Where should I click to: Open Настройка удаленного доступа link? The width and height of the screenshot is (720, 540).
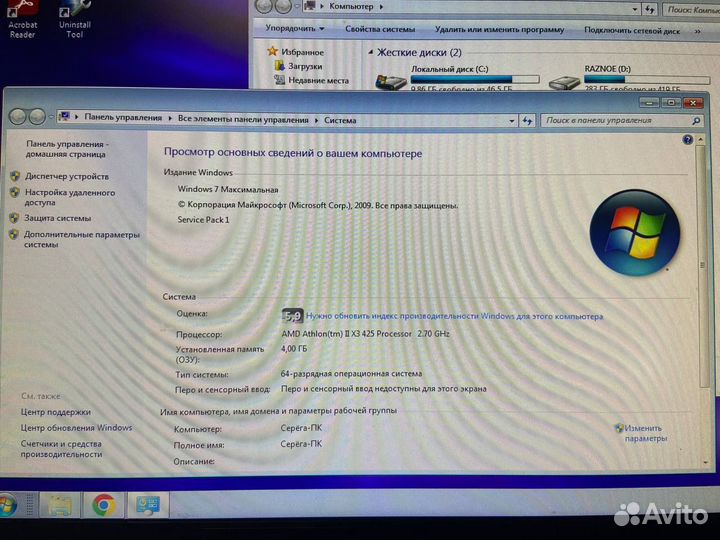[70, 197]
